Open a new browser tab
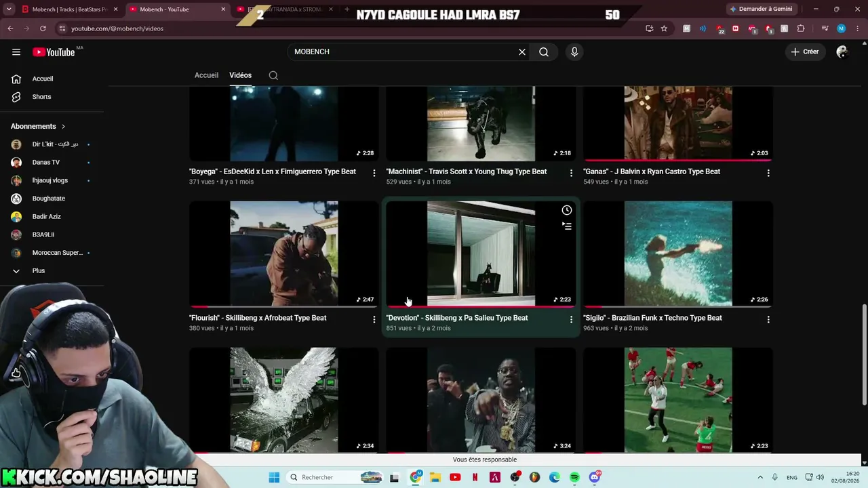Viewport: 868px width, 488px height. 347,9
